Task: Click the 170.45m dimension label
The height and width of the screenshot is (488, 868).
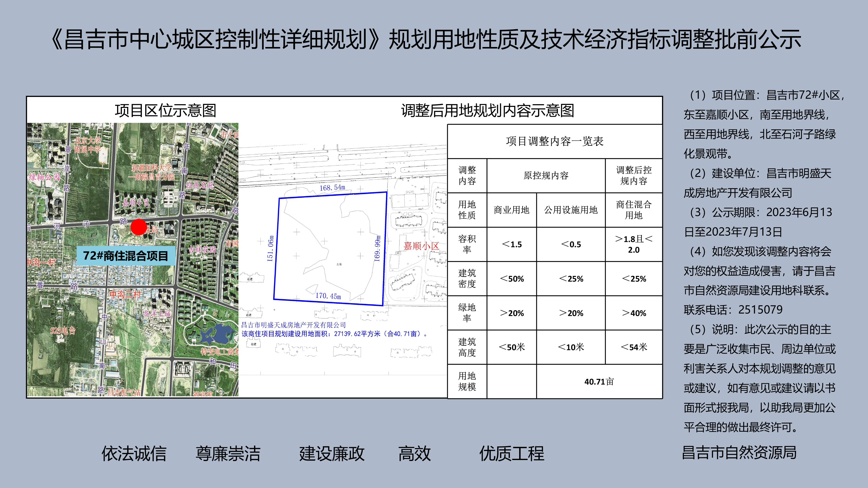Action: [328, 296]
